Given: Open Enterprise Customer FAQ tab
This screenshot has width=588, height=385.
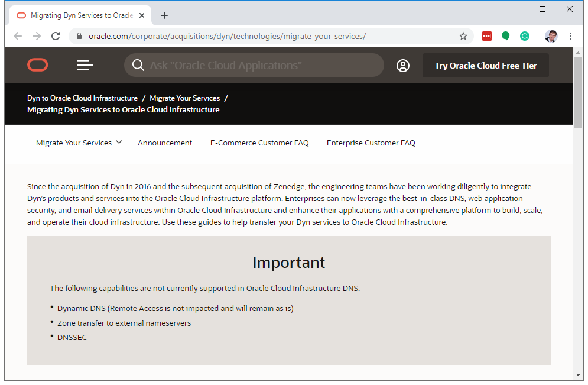Looking at the screenshot, I should click(x=371, y=143).
